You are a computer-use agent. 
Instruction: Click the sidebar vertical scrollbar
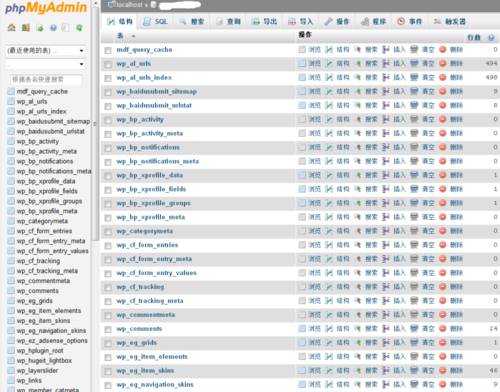[x=95, y=123]
